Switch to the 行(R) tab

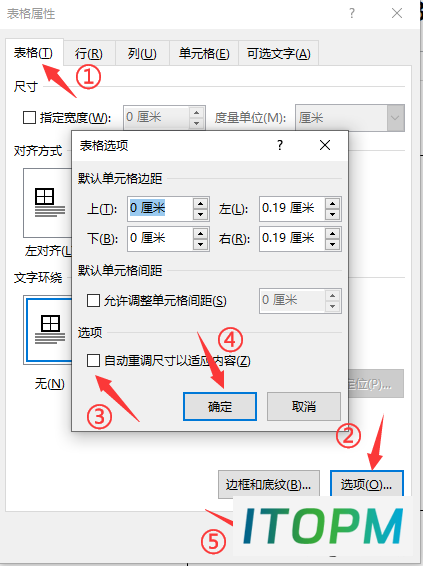coord(89,53)
